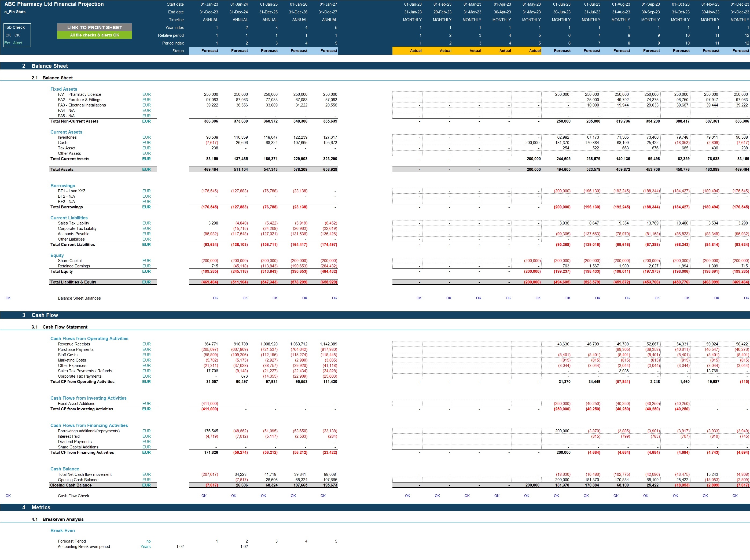Select 2023 annual Total Assets value 469,464
Image resolution: width=750 pixels, height=560 pixels.
coord(211,170)
